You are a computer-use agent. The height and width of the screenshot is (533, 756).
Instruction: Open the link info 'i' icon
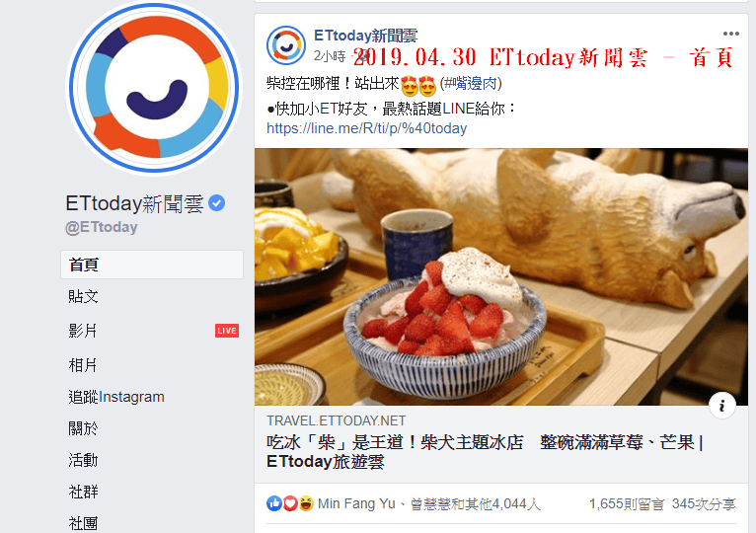coord(721,406)
